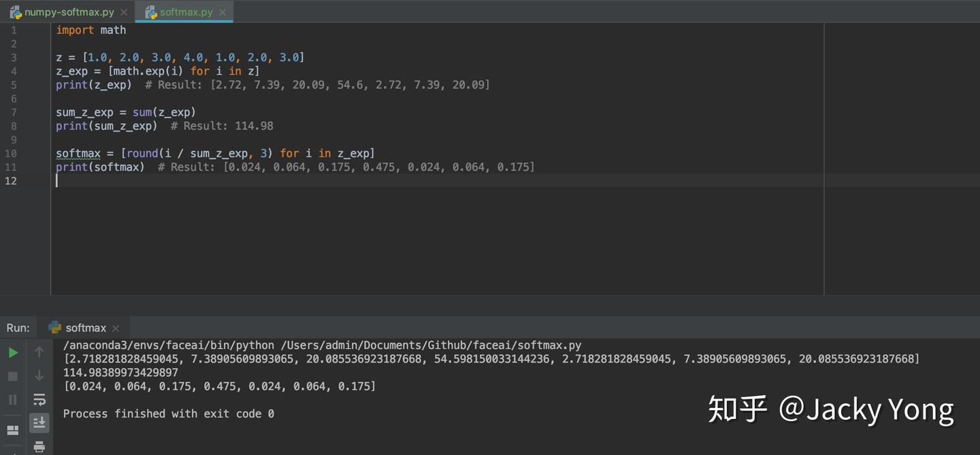
Task: Restore the Run panel layout
Action: (13, 431)
